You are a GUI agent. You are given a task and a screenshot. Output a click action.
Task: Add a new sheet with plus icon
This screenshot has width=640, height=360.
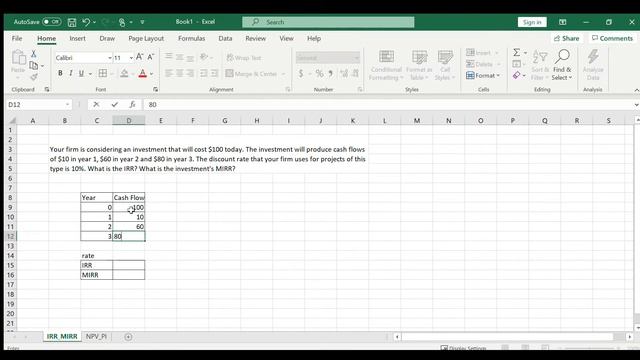click(128, 337)
